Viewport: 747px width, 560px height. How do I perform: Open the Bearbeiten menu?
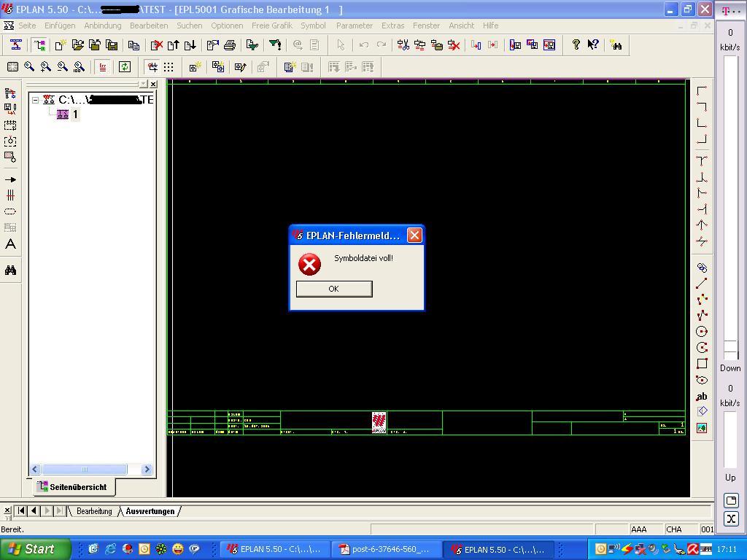pyautogui.click(x=149, y=26)
